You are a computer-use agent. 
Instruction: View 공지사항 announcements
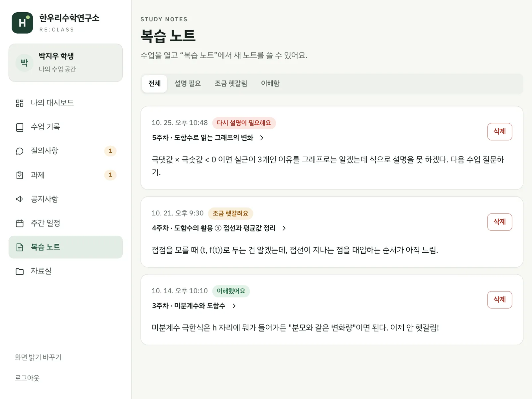(66, 199)
